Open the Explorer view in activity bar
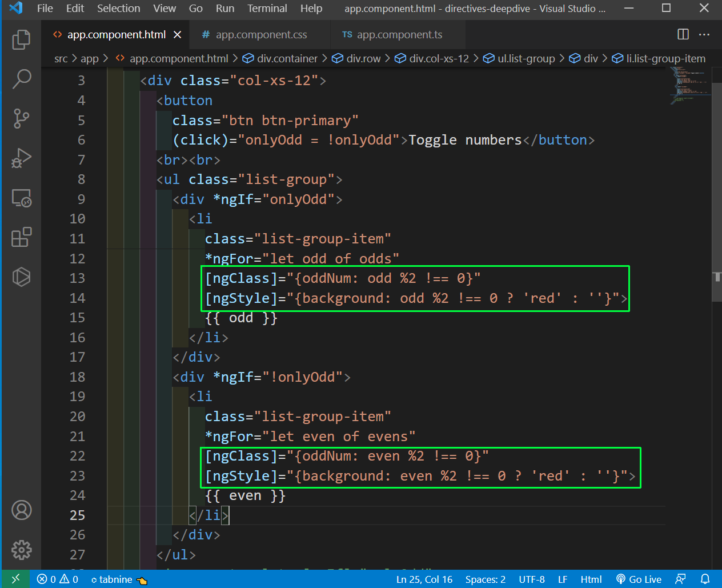Screen dimensions: 722x588 click(x=21, y=39)
